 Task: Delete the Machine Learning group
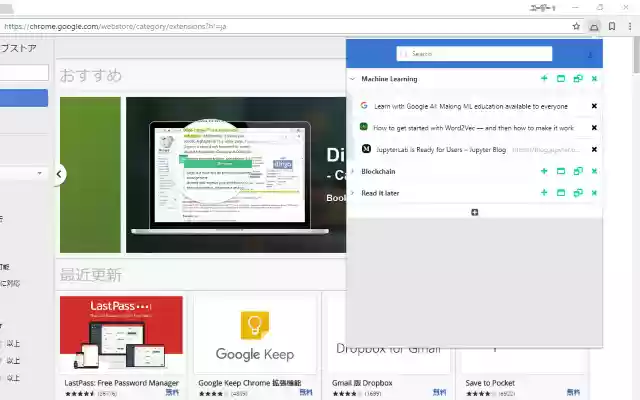594,78
